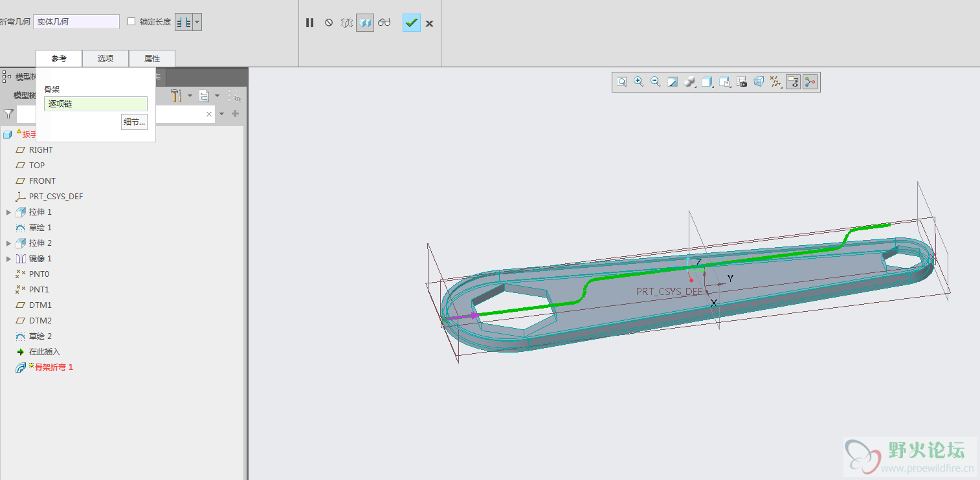Click the 实体几何 bend geometry field
This screenshot has width=980, height=480.
point(76,21)
